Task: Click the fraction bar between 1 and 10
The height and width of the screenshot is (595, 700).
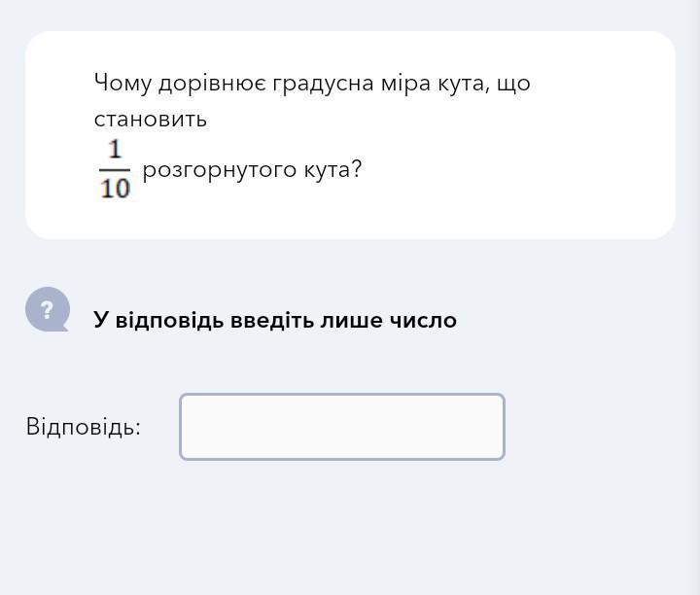Action: pyautogui.click(x=115, y=170)
